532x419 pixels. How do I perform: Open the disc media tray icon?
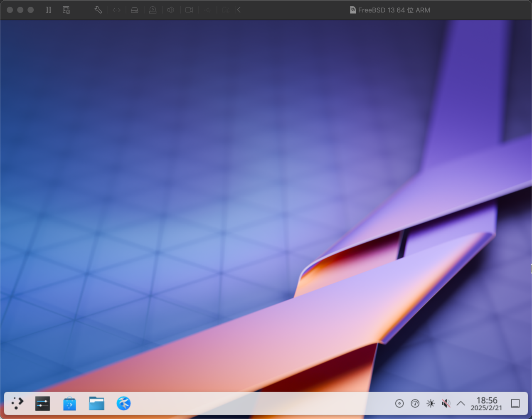coord(399,403)
